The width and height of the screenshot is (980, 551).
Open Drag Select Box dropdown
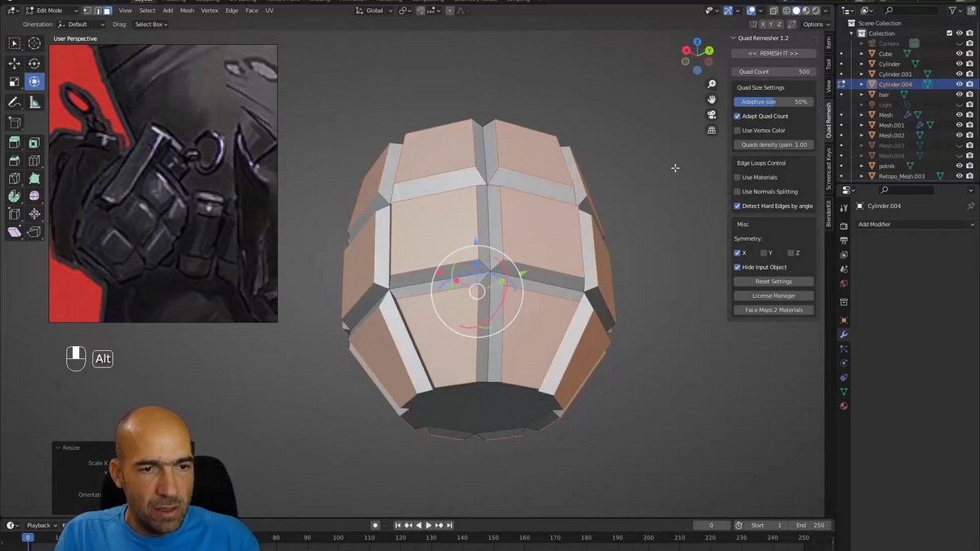click(x=151, y=24)
